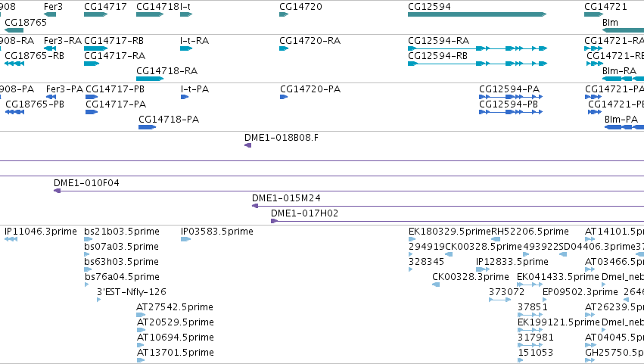Viewport: 644px width, 364px height.
Task: Click the AT27542.5prime EST
Action: tap(141, 316)
